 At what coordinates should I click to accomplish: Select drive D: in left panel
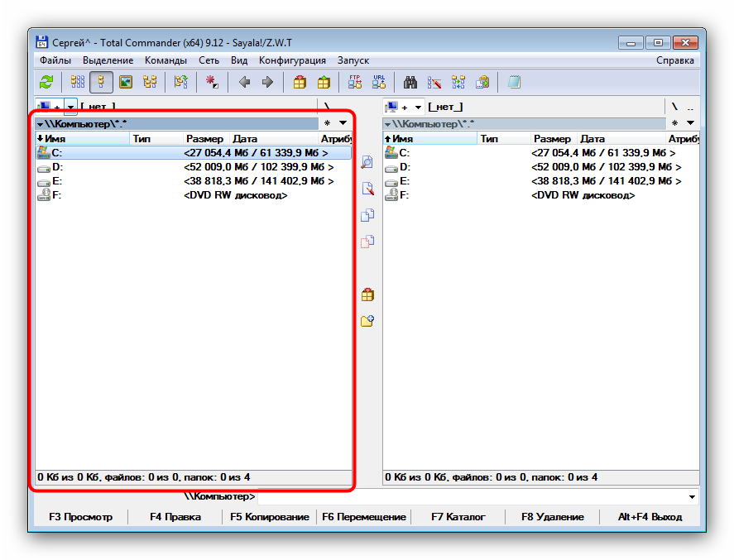[x=194, y=167]
